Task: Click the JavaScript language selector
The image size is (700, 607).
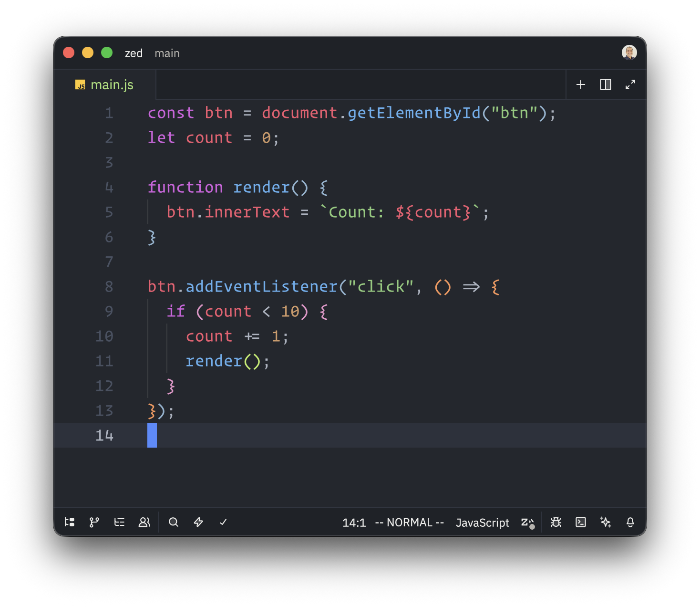Action: coord(482,523)
